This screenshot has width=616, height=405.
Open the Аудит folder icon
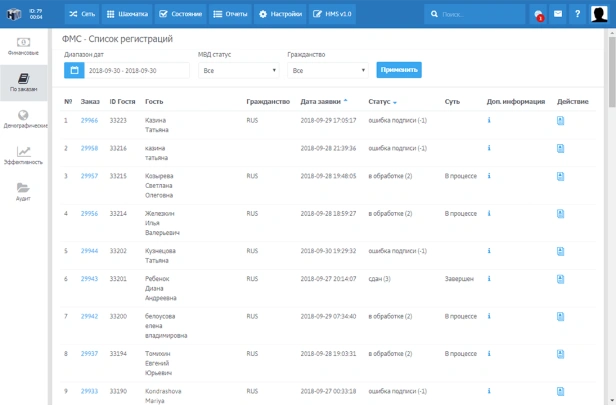coord(23,191)
